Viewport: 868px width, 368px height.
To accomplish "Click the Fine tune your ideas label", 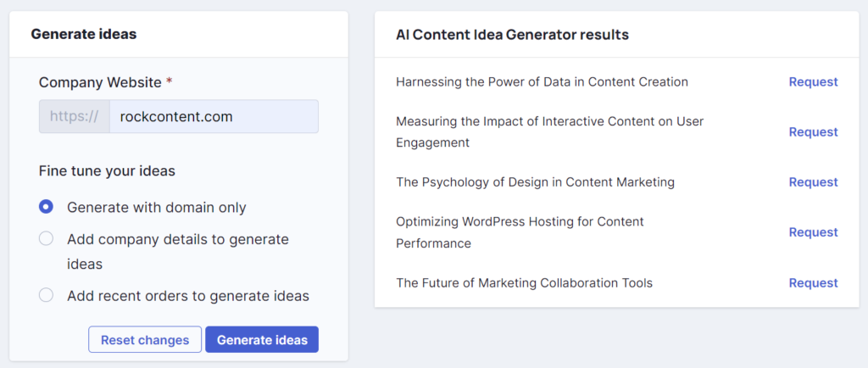I will (x=107, y=171).
